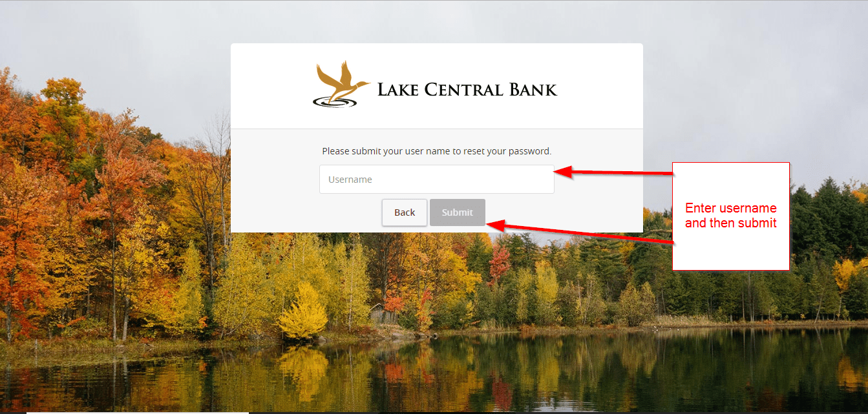Click the red arrow pointing at Username field
This screenshot has width=868, height=414.
click(x=614, y=172)
